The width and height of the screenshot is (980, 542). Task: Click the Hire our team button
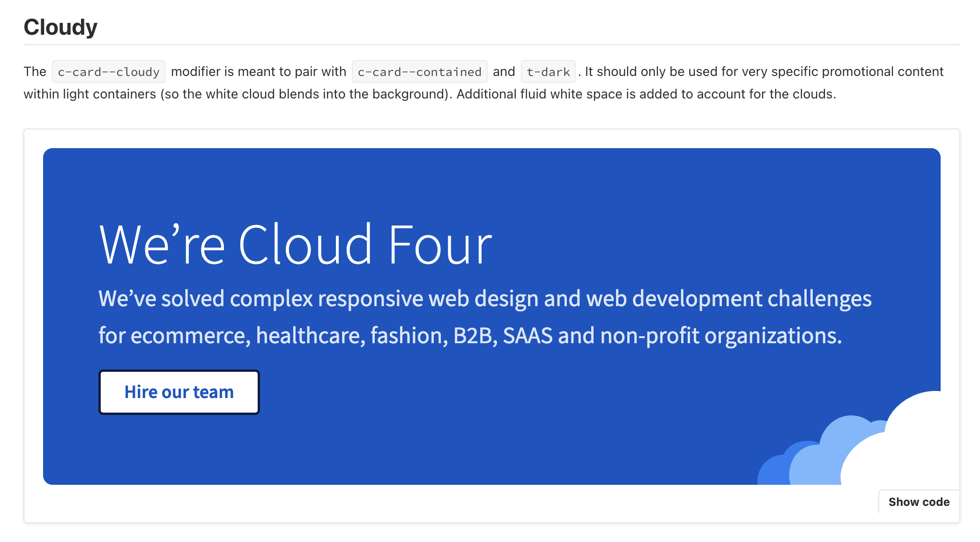[x=179, y=392]
